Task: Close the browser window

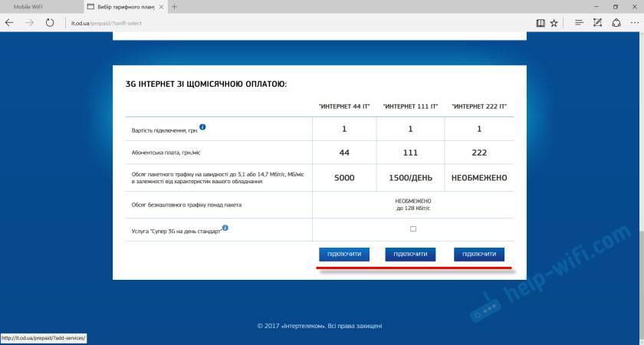Action: pyautogui.click(x=634, y=7)
